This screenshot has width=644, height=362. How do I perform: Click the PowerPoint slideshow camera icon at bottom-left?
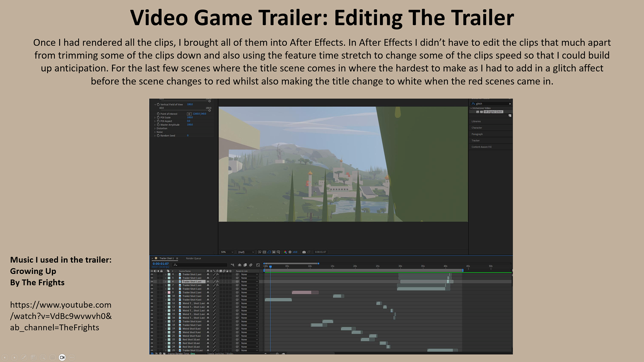point(62,357)
